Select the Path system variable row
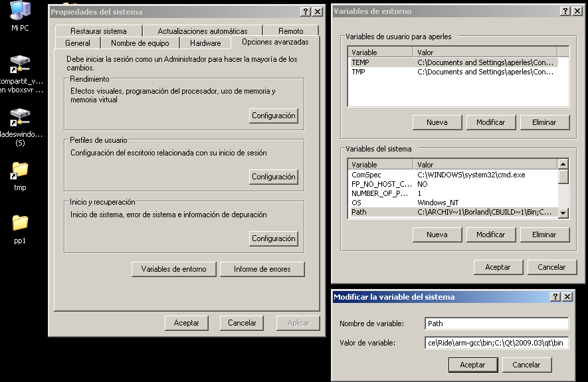The width and height of the screenshot is (588, 382). [454, 212]
